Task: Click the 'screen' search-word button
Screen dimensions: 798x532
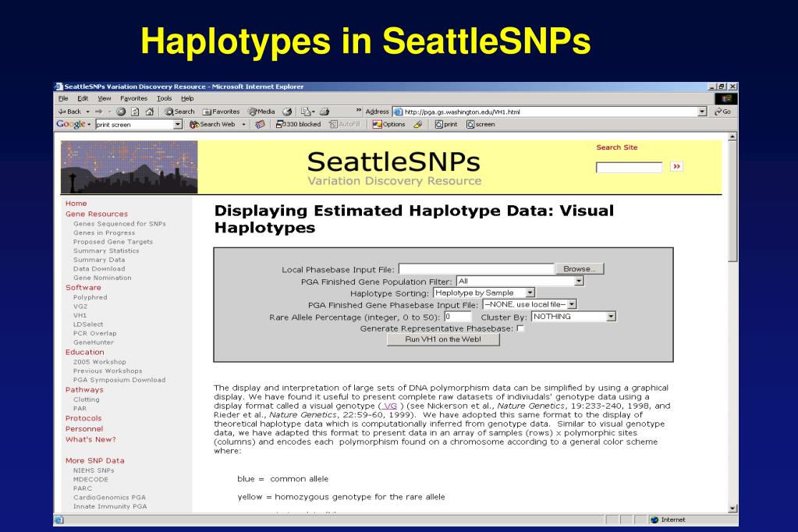Action: pos(481,124)
